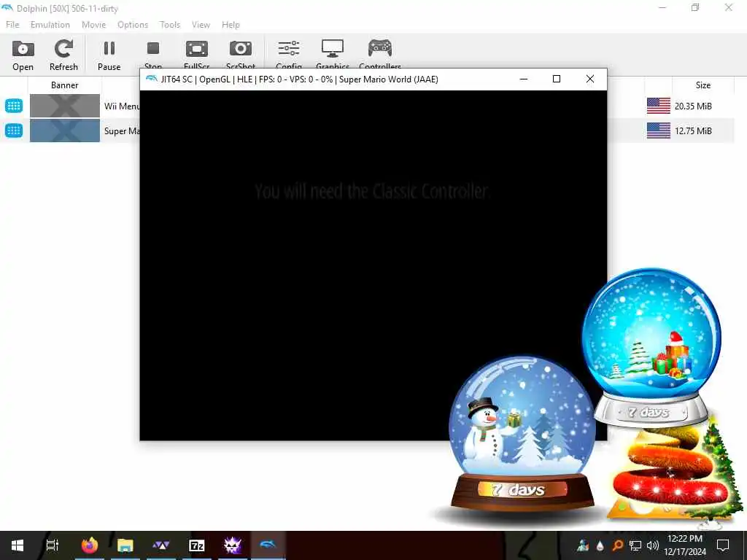Click the Wii Menu title text
747x560 pixels.
(122, 106)
